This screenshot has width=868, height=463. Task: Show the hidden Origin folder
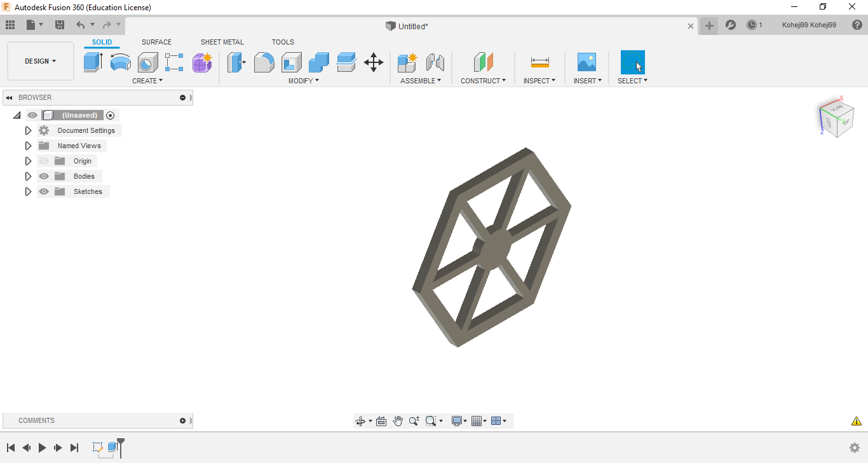click(x=44, y=161)
